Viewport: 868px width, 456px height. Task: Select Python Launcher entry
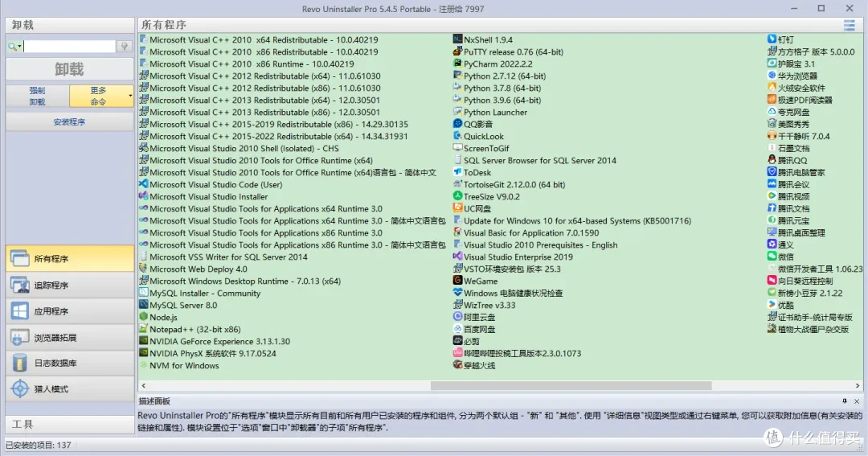click(490, 112)
